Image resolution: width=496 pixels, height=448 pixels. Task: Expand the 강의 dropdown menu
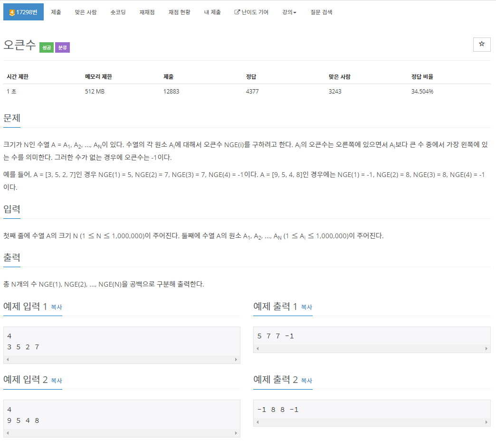[x=289, y=12]
